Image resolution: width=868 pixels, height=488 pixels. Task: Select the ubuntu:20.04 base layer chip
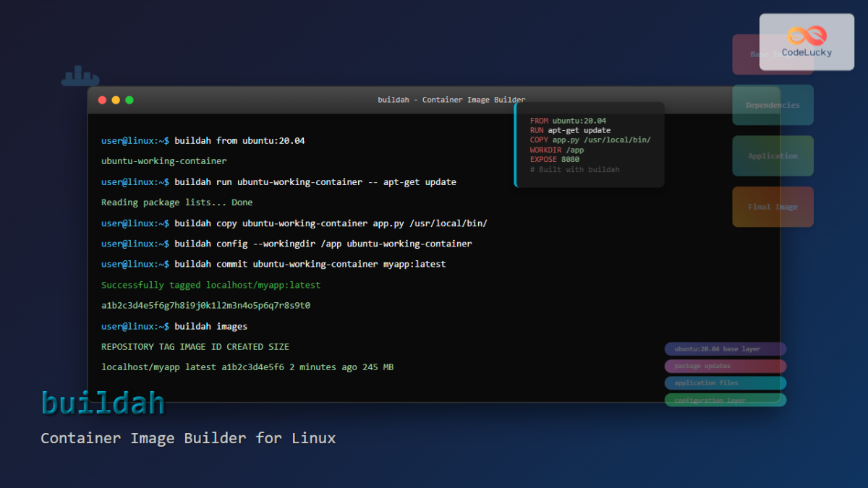pos(725,348)
